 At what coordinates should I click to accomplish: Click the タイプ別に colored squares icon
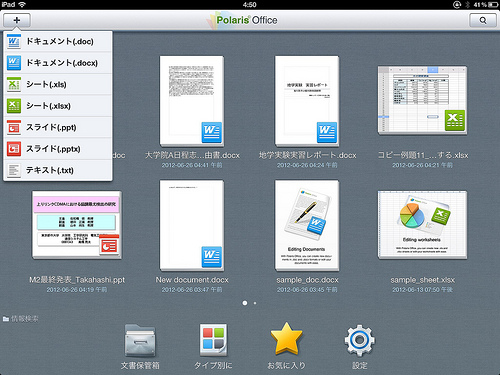tap(213, 339)
